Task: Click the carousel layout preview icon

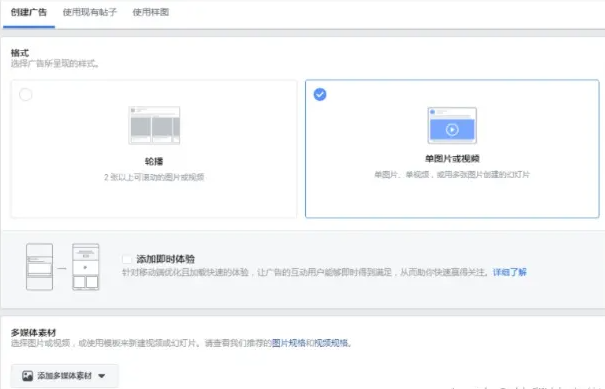Action: tap(154, 125)
